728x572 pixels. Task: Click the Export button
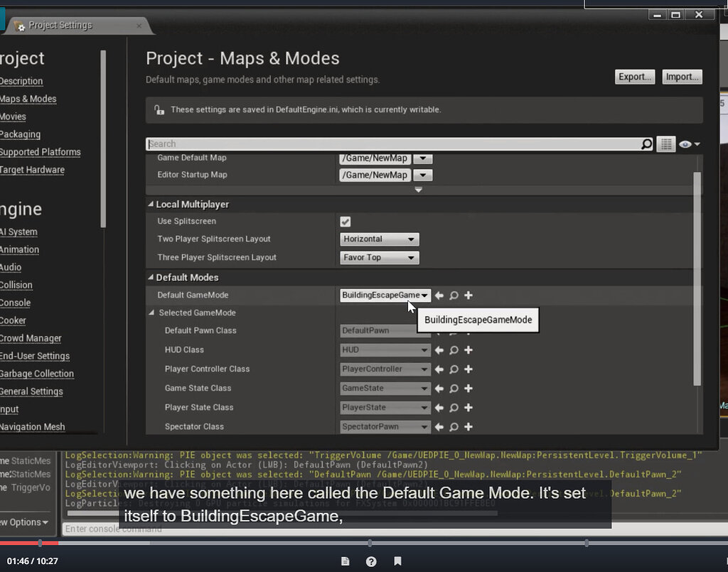point(634,77)
